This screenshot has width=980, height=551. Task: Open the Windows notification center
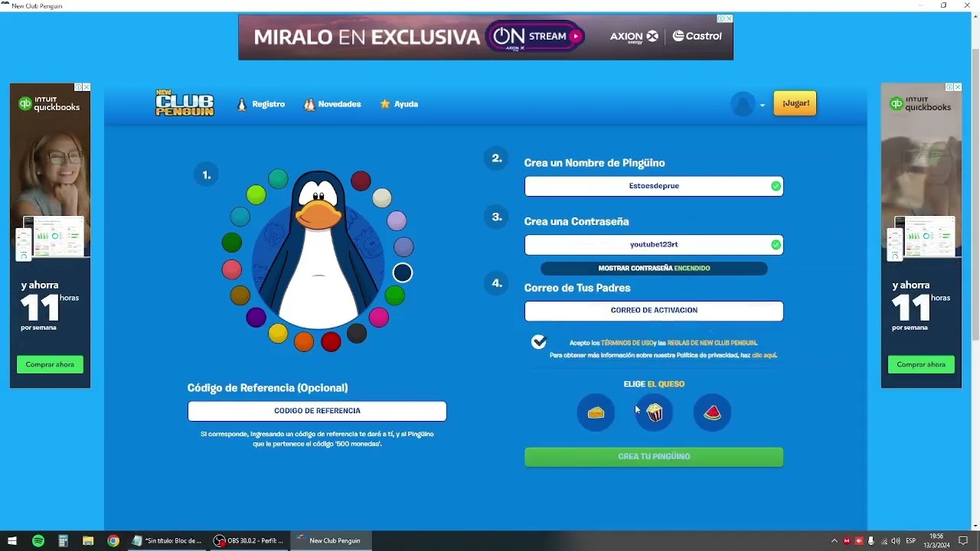coord(963,541)
